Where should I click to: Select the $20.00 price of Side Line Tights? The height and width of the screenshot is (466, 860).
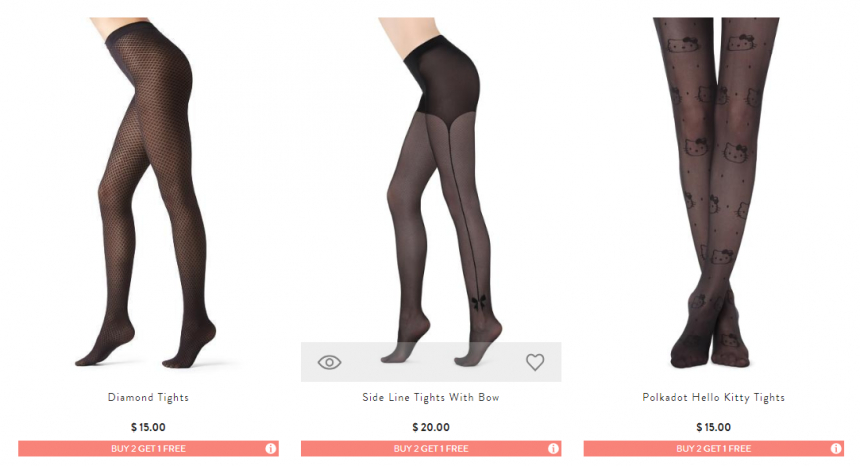431,427
